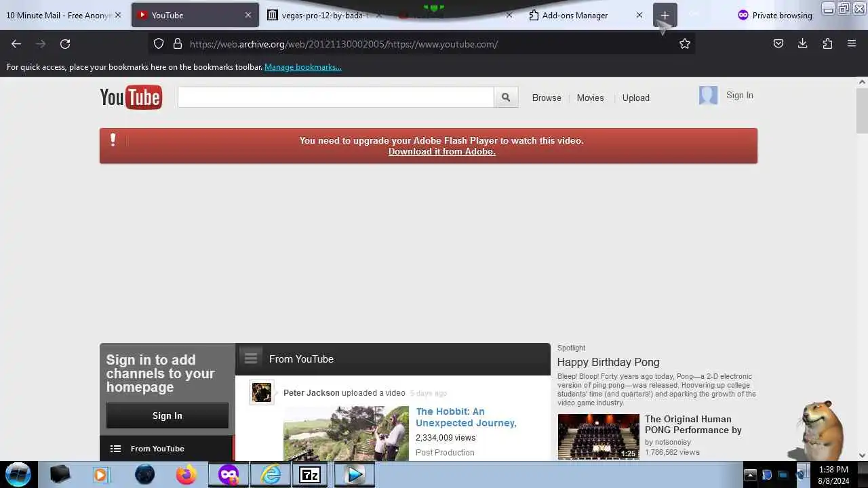The width and height of the screenshot is (868, 488).
Task: Click Download it from Adobe link
Action: tap(442, 151)
